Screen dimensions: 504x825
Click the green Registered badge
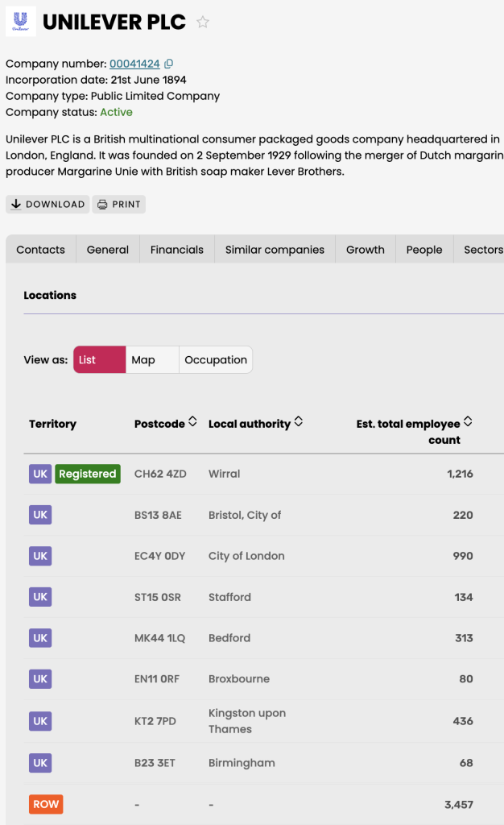click(x=88, y=474)
